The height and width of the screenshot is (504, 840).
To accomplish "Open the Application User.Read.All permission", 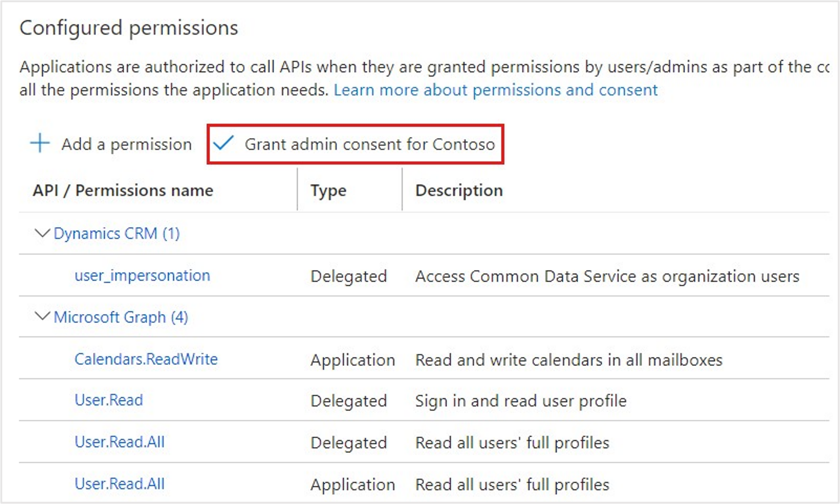I will click(x=120, y=484).
